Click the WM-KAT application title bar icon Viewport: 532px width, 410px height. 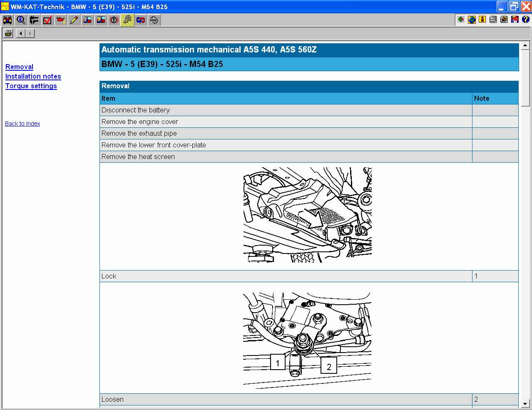(5, 7)
